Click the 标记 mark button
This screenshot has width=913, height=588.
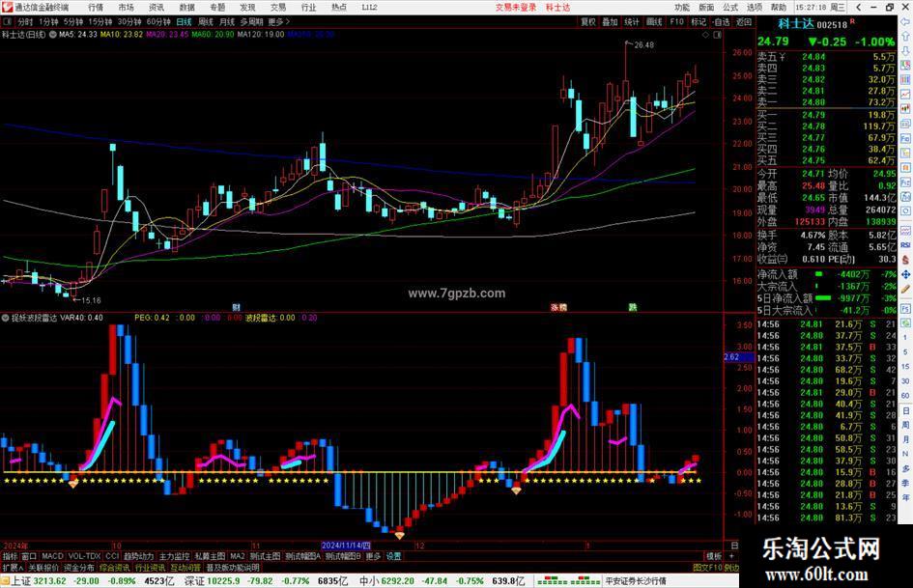pyautogui.click(x=699, y=21)
